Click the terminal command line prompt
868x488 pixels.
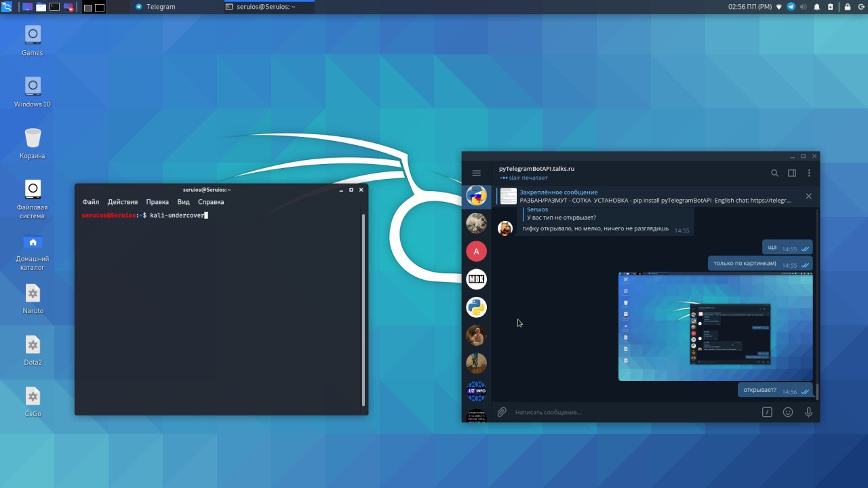point(144,215)
